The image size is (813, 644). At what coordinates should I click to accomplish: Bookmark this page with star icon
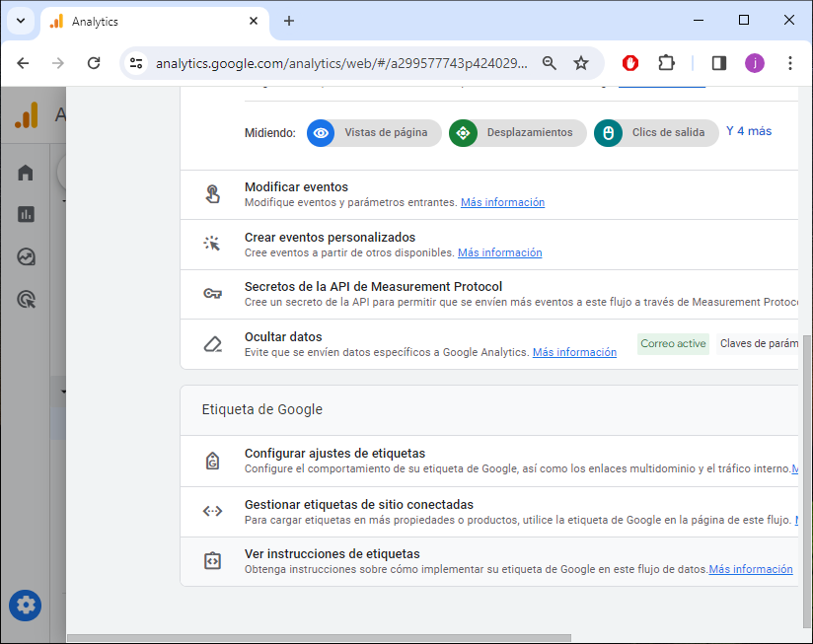click(581, 63)
